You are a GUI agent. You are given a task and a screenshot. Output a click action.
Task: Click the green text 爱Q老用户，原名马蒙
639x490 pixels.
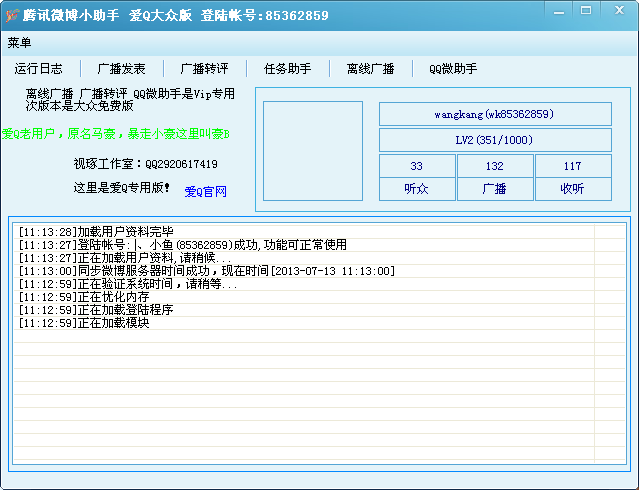116,134
